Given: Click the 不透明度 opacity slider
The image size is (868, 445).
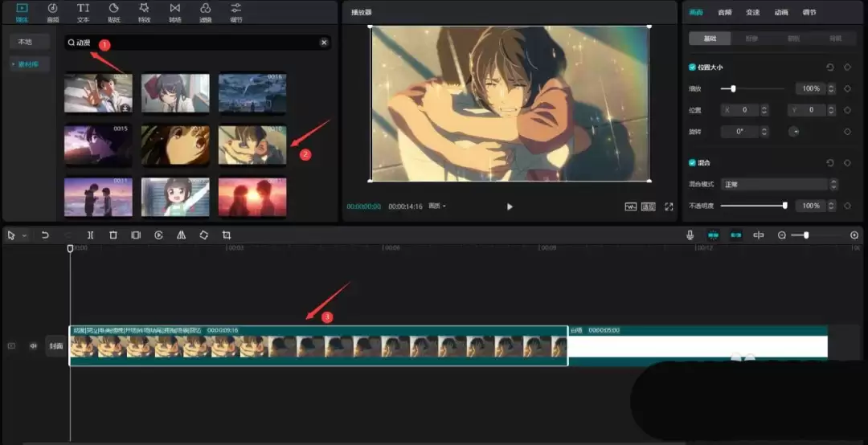Looking at the screenshot, I should click(753, 206).
